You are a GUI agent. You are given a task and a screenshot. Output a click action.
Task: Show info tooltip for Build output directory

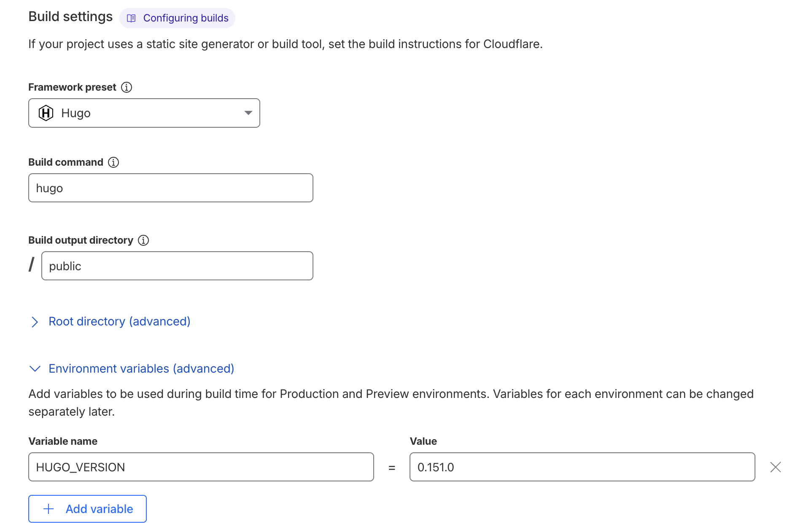pos(143,240)
